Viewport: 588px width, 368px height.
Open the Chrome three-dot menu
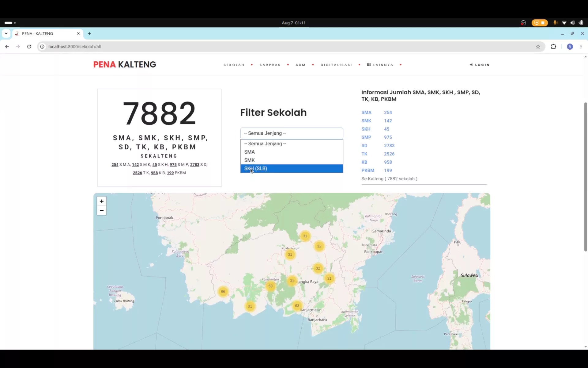[x=581, y=47]
